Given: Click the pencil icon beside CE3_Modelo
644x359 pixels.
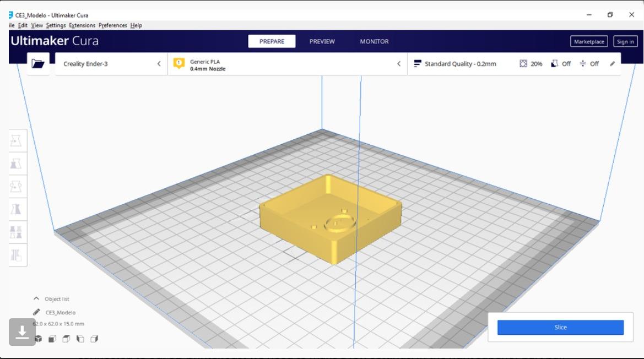Looking at the screenshot, I should pyautogui.click(x=36, y=312).
